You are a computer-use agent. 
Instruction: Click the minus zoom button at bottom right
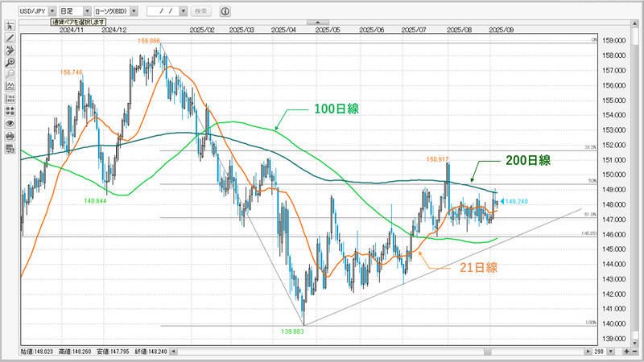click(635, 352)
